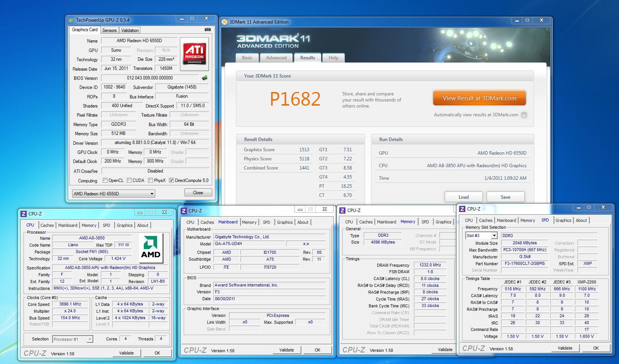The image size is (619, 364).
Task: Click the 3DMark 11 Advanced Edition logo
Action: (273, 41)
